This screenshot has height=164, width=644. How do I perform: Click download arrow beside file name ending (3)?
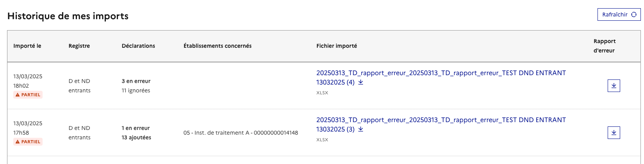coord(361,129)
